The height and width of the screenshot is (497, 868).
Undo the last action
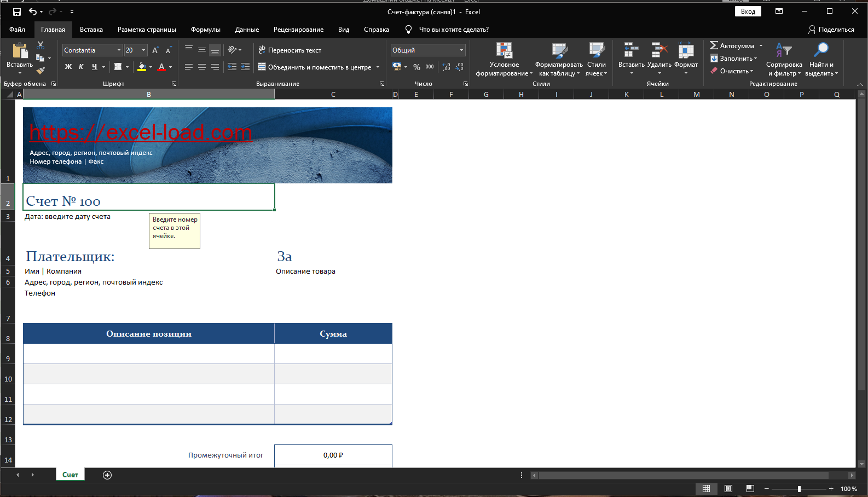[x=33, y=11]
